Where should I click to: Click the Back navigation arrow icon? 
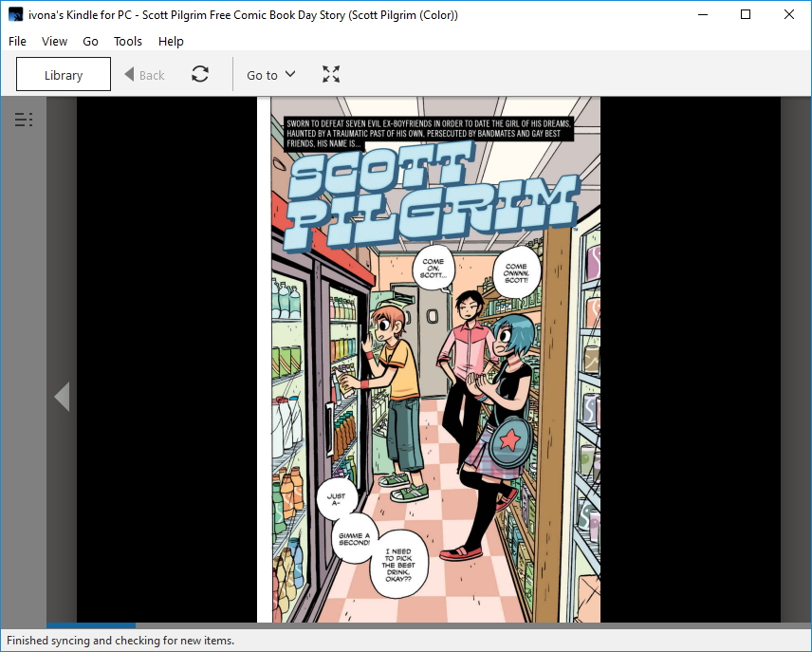(128, 74)
